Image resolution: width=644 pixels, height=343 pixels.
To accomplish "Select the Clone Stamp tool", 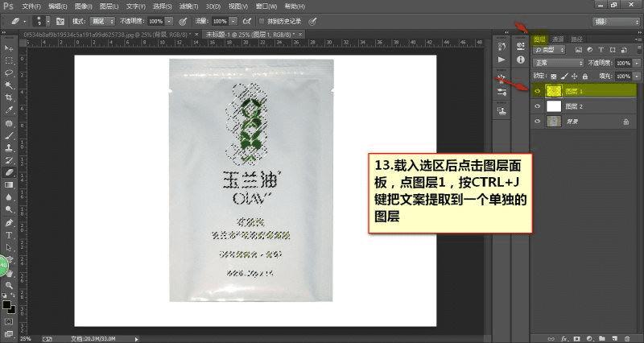I will (x=8, y=148).
